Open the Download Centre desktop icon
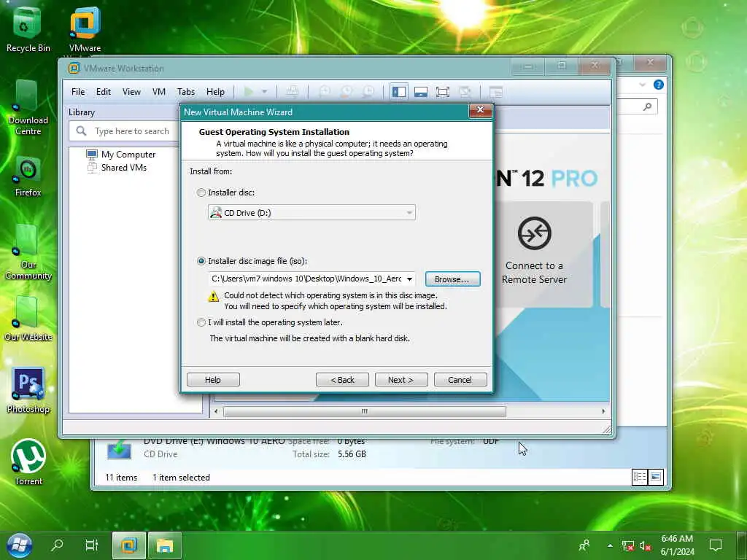 [x=28, y=108]
